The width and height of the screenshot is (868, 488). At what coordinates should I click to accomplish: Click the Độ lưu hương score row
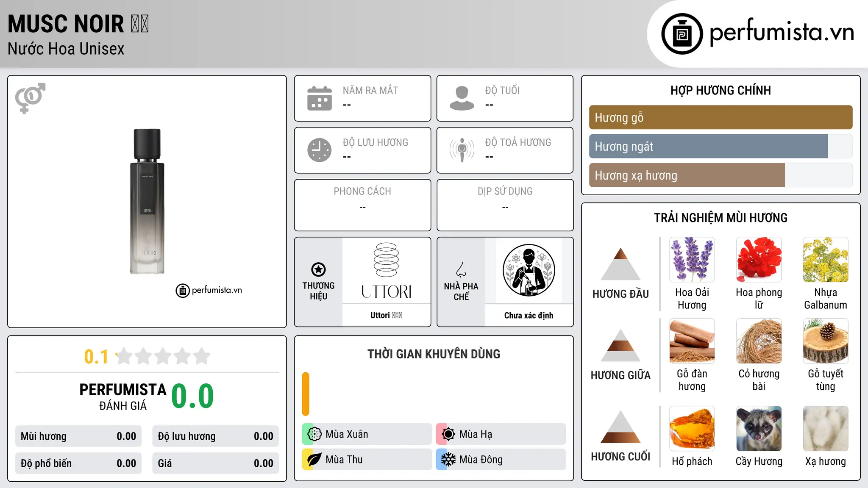215,436
